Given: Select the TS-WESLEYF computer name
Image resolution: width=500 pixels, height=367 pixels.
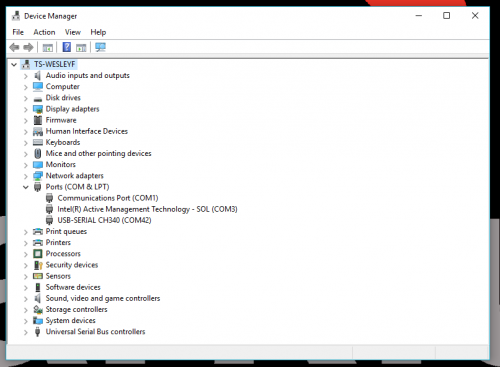Looking at the screenshot, I should point(55,64).
